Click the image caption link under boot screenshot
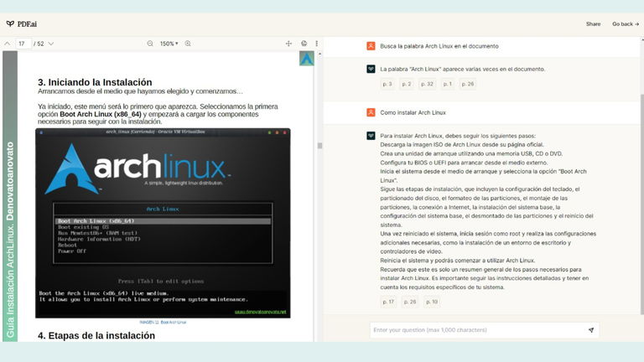 click(163, 322)
